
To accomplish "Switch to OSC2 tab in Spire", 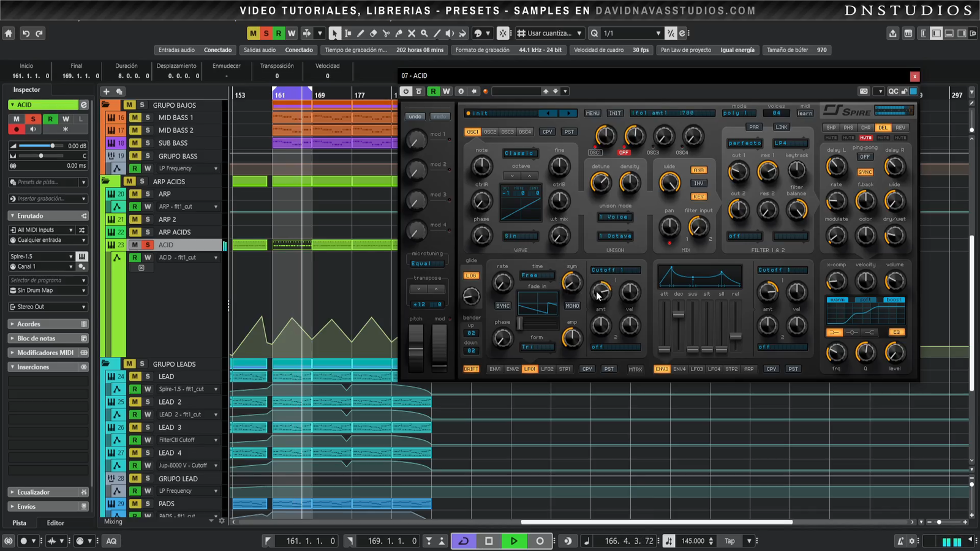I will (490, 132).
